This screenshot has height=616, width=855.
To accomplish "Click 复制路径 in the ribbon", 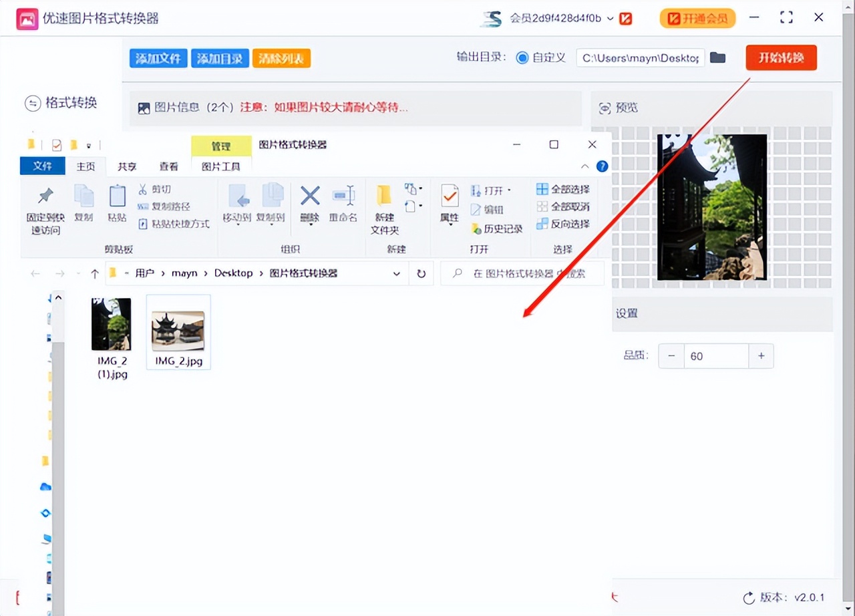I will click(x=164, y=206).
